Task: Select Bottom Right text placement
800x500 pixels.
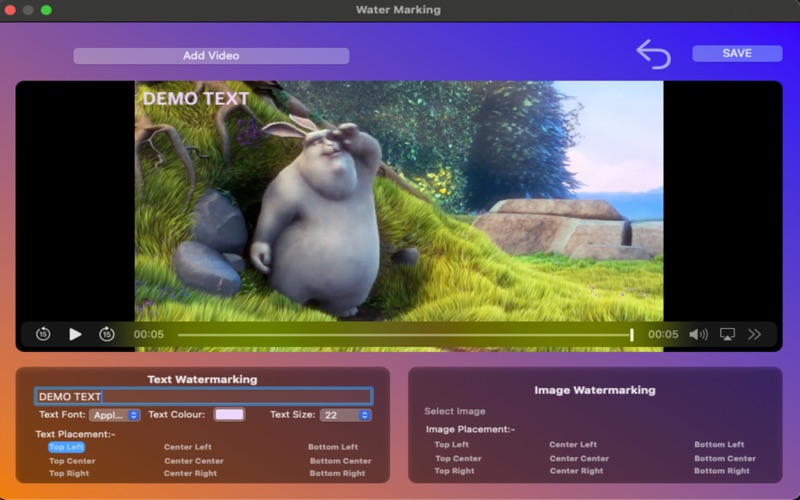Action: [x=337, y=473]
